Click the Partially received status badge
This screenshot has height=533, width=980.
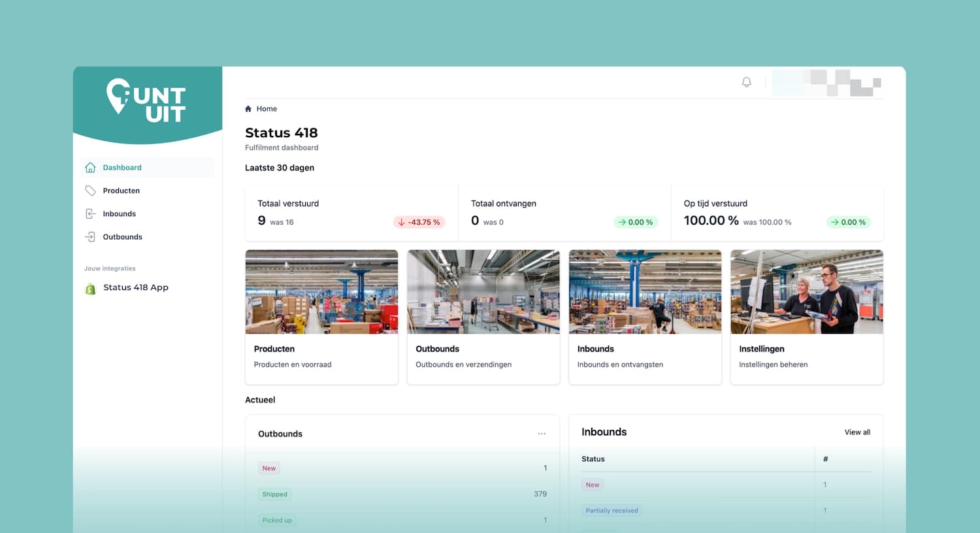click(x=612, y=510)
